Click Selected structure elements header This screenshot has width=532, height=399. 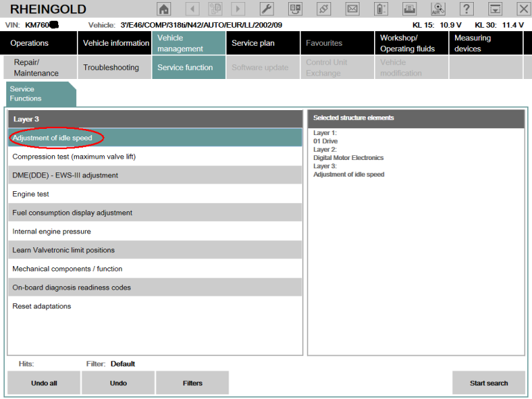tap(416, 118)
